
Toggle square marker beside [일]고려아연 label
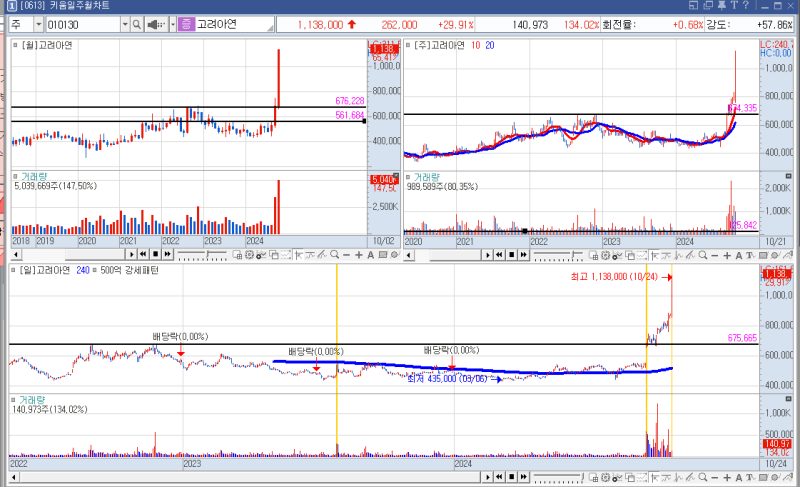click(13, 270)
